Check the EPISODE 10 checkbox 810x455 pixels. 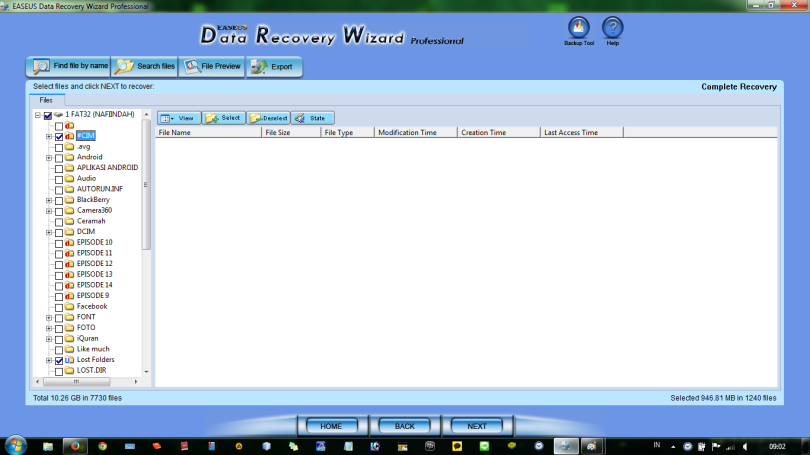coord(59,243)
